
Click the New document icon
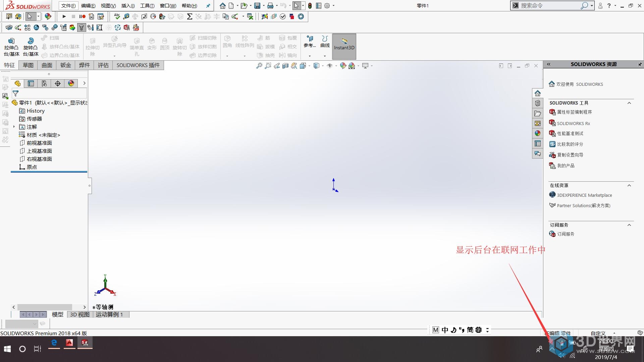231,6
